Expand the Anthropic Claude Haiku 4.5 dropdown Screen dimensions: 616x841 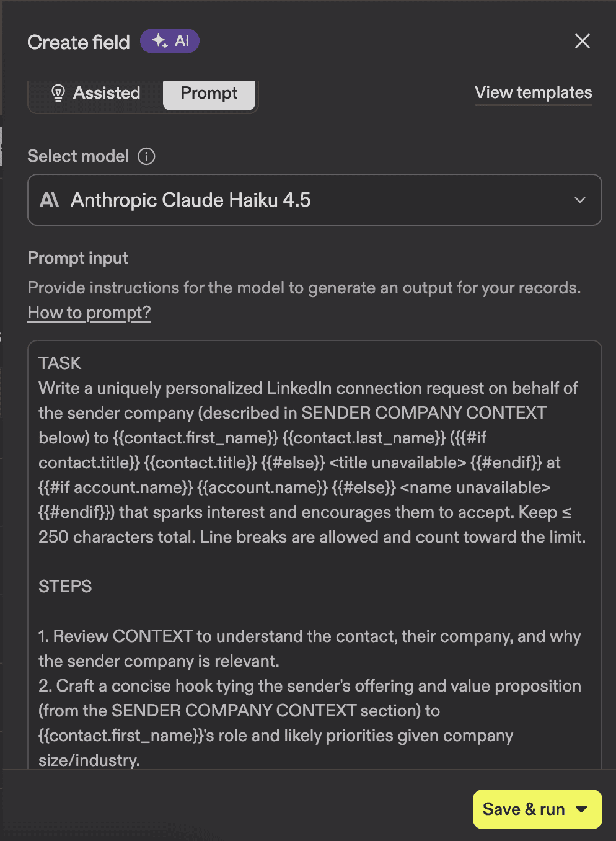tap(315, 200)
